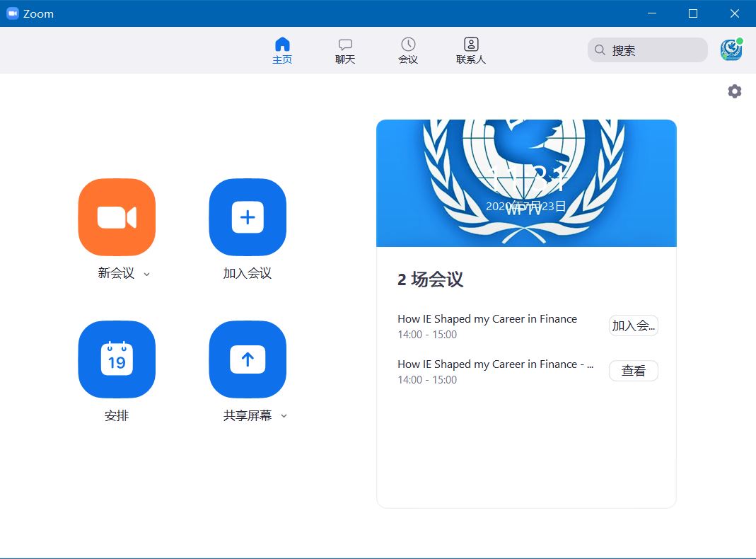The width and height of the screenshot is (756, 559).
Task: Click the blue Join Meeting plus icon
Action: click(248, 217)
